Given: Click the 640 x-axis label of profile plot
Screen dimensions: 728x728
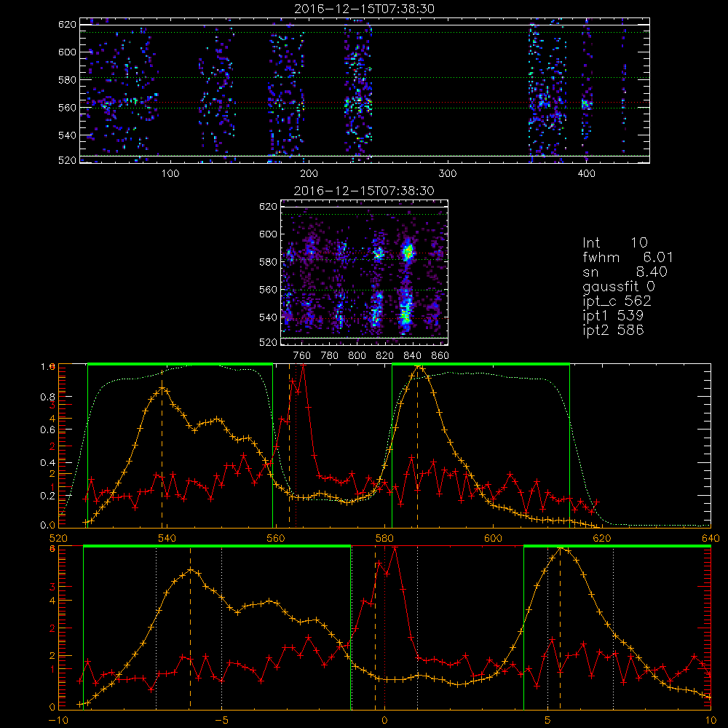Looking at the screenshot, I should [x=711, y=538].
